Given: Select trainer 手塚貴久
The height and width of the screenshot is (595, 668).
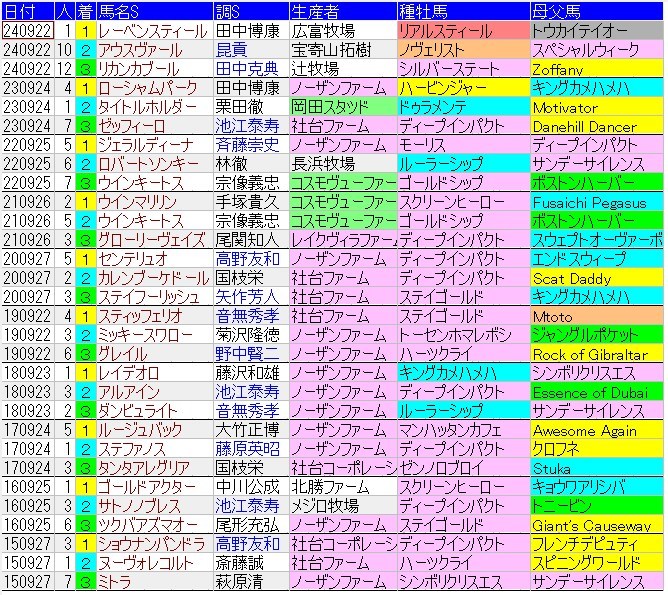Looking at the screenshot, I should coord(247,202).
